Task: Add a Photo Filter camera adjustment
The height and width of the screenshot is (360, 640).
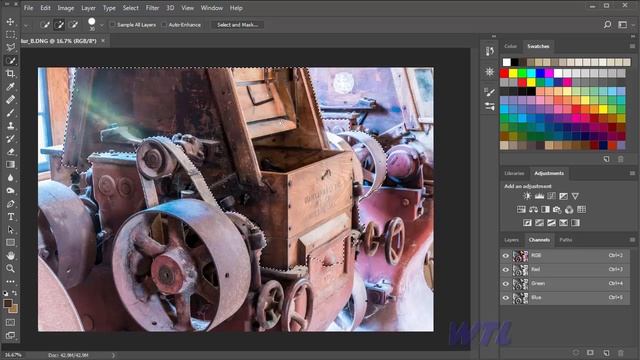Action: pyautogui.click(x=557, y=210)
